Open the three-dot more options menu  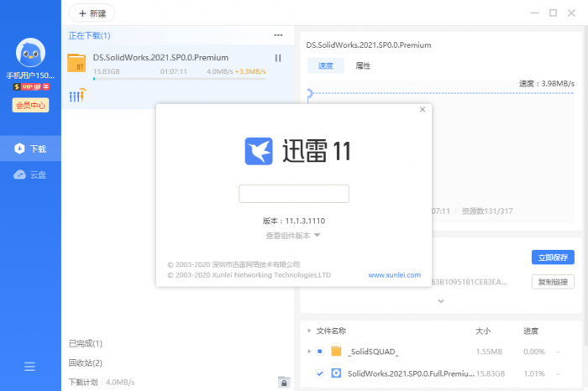278,35
